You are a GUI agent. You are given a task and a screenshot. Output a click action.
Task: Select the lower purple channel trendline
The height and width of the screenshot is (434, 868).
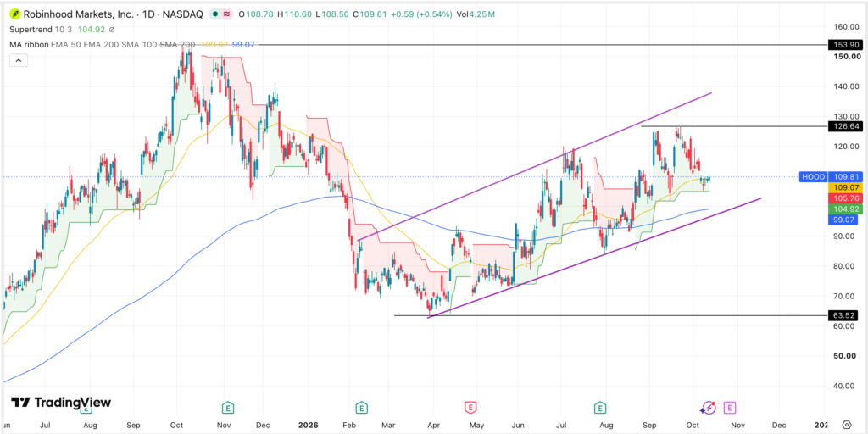(x=595, y=258)
